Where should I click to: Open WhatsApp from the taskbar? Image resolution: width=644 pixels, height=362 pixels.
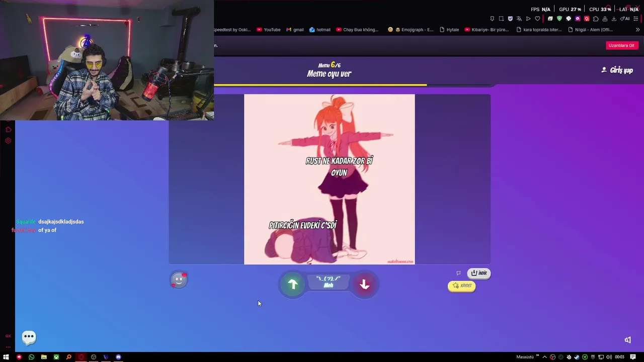[x=31, y=357]
